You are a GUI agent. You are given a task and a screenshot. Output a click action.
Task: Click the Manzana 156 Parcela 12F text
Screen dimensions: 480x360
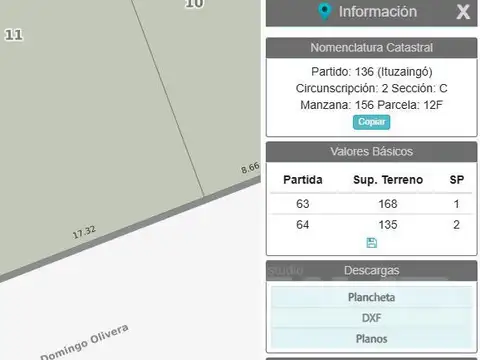[x=371, y=105]
